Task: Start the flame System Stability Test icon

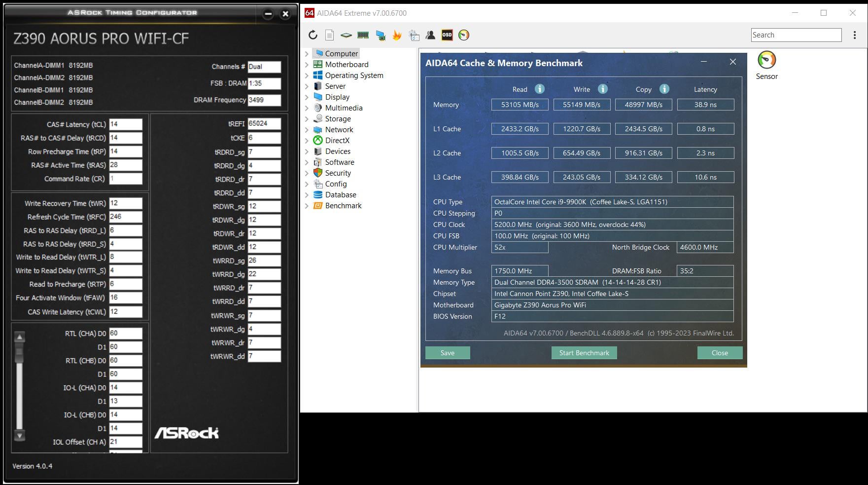Action: (397, 35)
